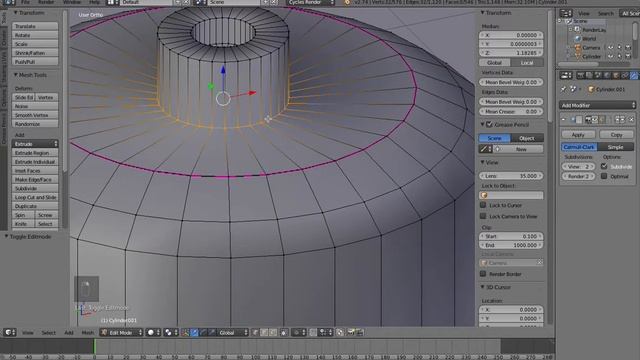
Task: Open the Modifiers wrench tab icon
Action: coord(634,76)
